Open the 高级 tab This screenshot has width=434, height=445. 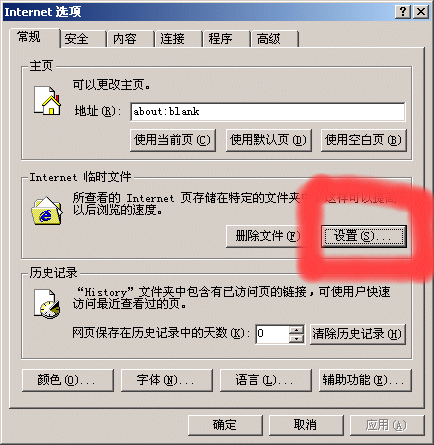[x=269, y=39]
